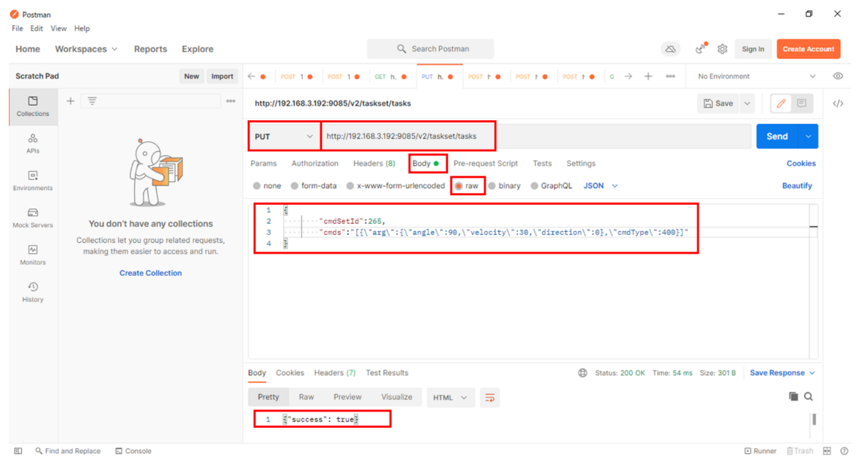Click the search icon in response panel
Viewport: 868px width, 468px height.
click(809, 397)
